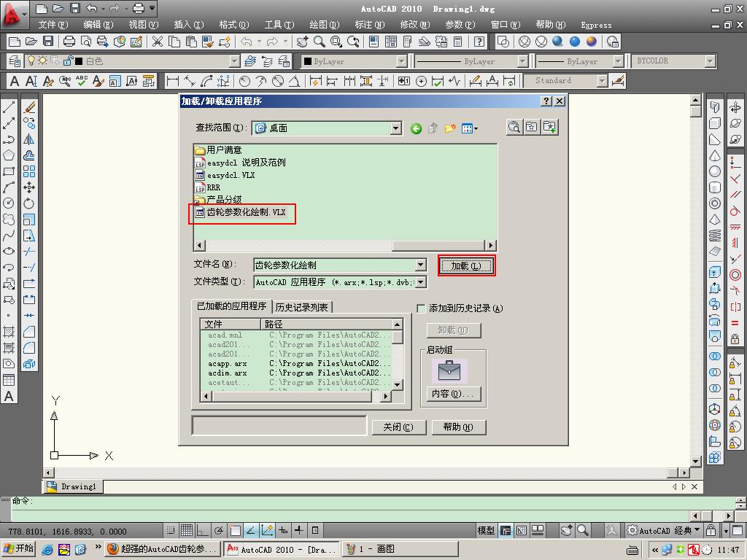Switch to 历史记录列表 tab
The image size is (747, 560).
pyautogui.click(x=301, y=307)
